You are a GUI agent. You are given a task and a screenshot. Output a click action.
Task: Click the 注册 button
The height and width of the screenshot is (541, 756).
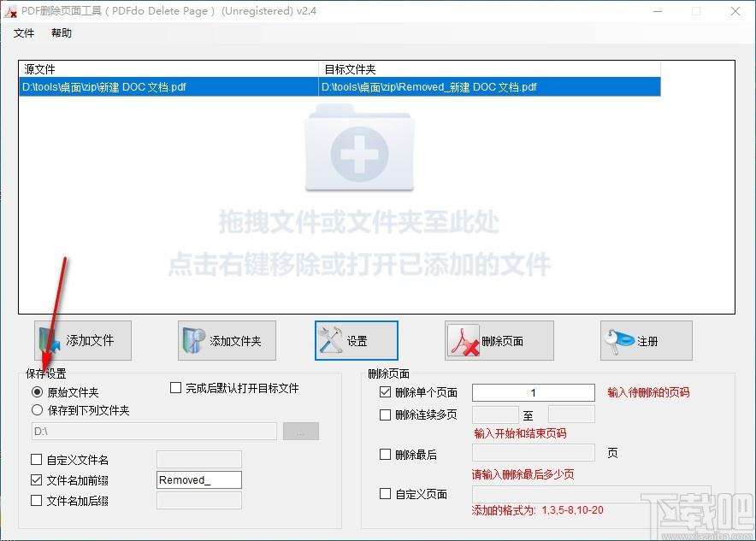click(646, 341)
